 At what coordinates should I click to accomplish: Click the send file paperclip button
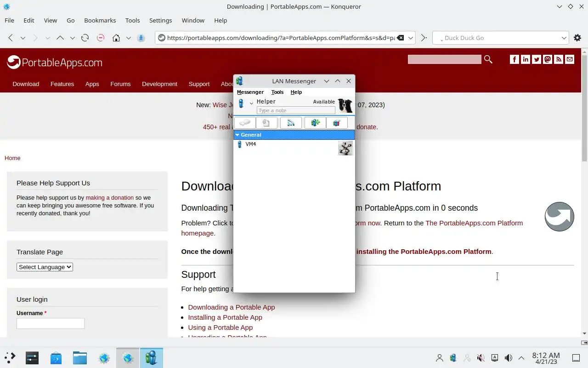coord(266,123)
